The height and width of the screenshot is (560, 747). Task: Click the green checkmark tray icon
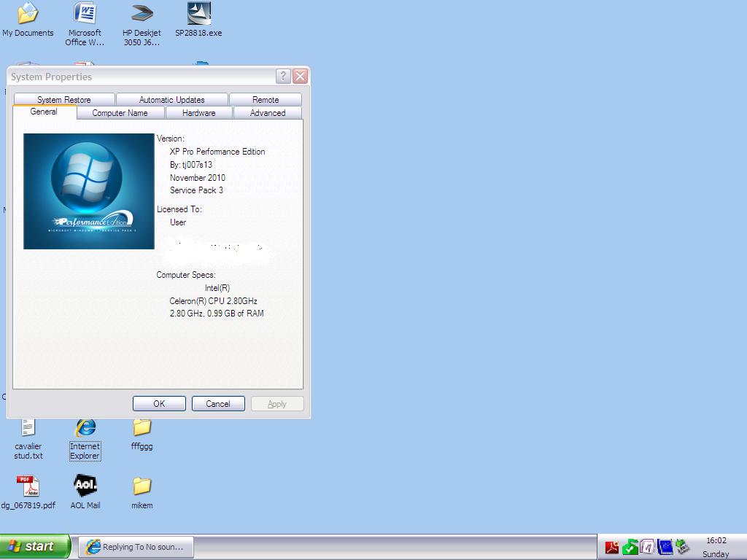630,548
